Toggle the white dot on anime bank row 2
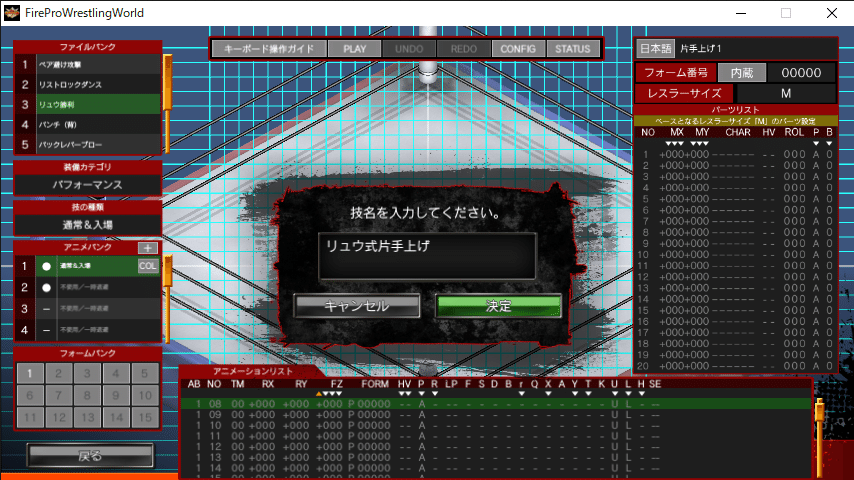The image size is (854, 480). (x=46, y=287)
